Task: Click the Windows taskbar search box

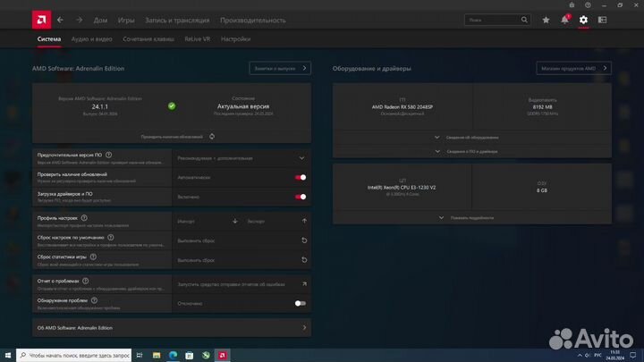Action: coord(74,355)
